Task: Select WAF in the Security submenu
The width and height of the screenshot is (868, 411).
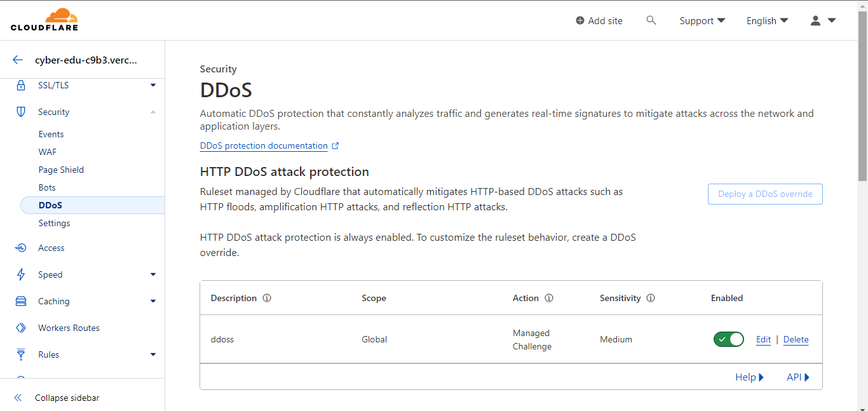Action: 48,152
